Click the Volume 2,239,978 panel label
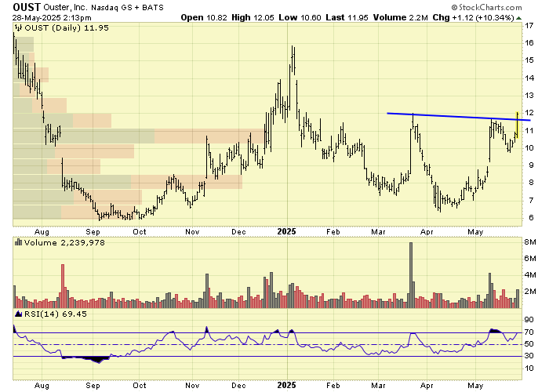Image resolution: width=549 pixels, height=392 pixels. [64, 242]
